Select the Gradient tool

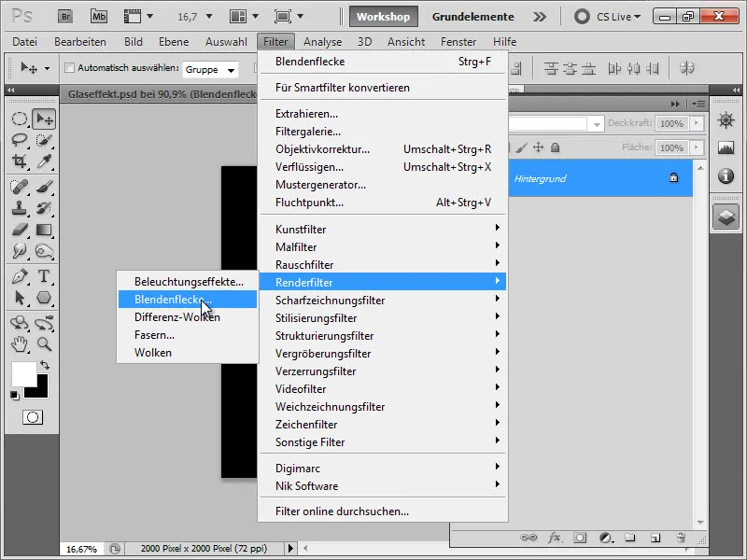[44, 230]
